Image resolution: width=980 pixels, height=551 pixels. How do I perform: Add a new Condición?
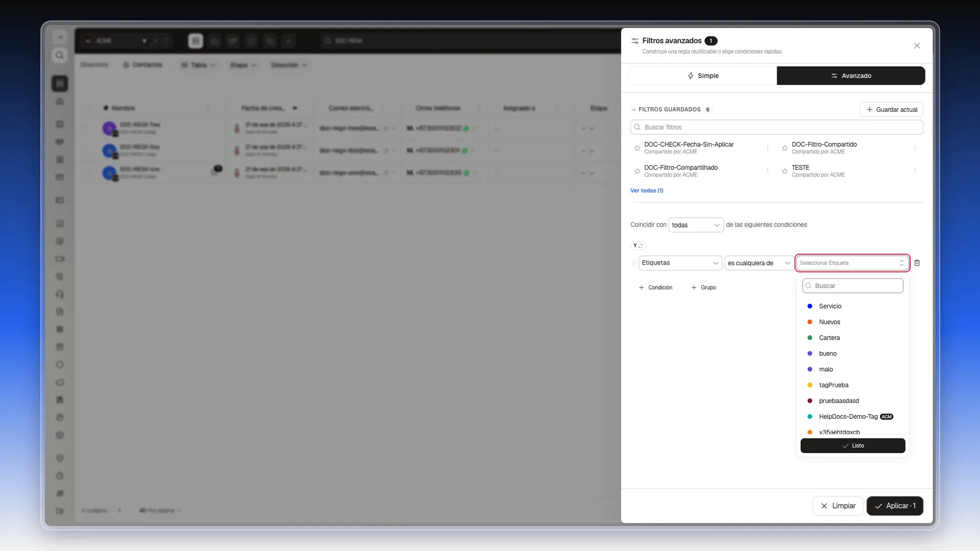tap(655, 288)
